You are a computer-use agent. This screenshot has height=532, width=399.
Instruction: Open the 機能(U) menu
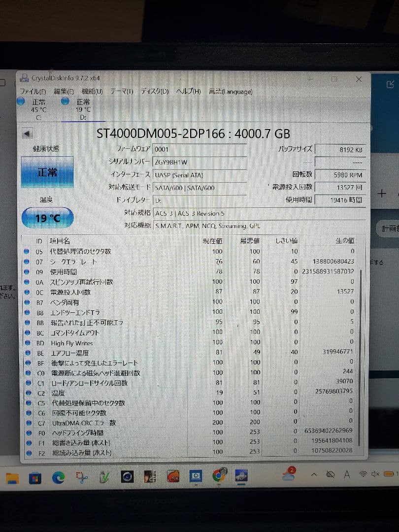pos(92,91)
